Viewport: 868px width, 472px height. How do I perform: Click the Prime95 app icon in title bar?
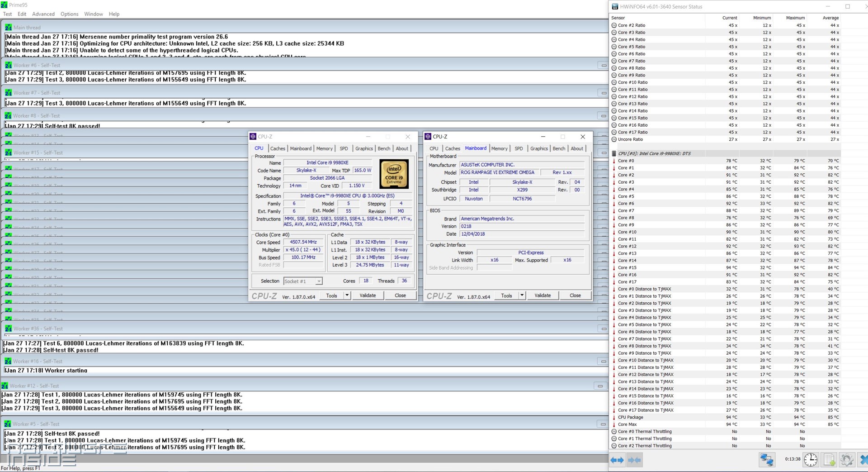[x=4, y=5]
